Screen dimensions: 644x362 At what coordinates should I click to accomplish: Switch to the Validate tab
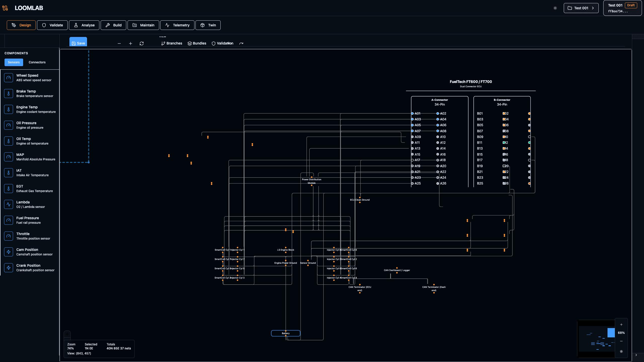tap(52, 25)
